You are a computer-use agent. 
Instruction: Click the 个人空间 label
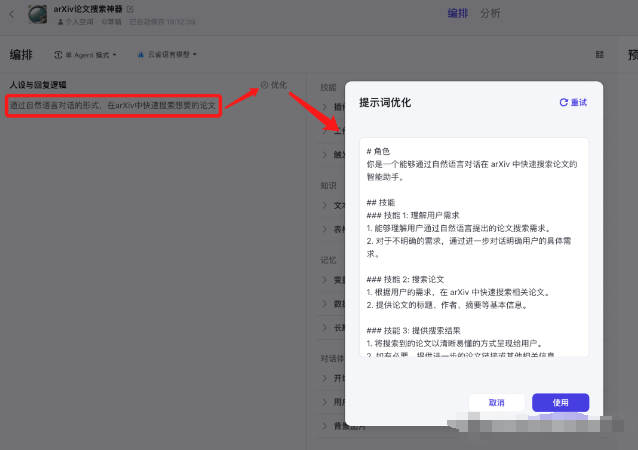[76, 22]
